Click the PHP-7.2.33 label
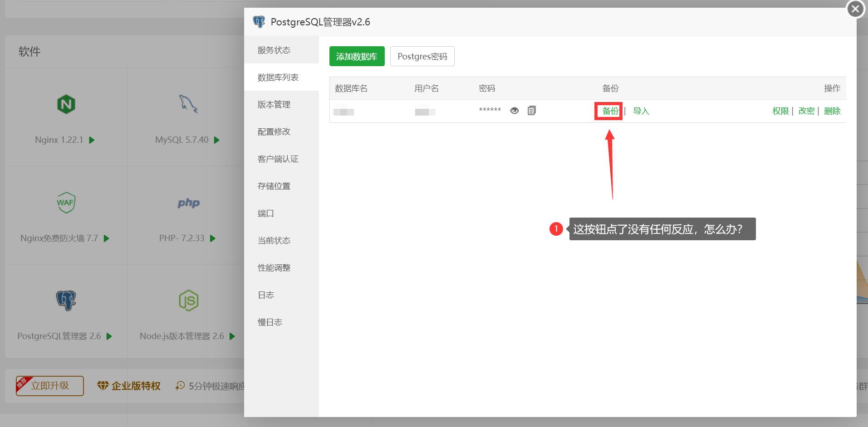 click(x=181, y=238)
